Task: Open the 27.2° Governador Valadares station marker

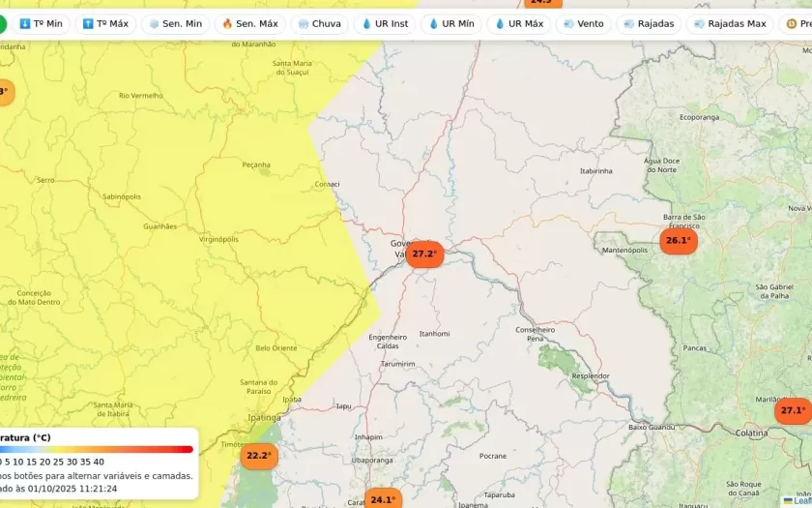Action: [424, 254]
